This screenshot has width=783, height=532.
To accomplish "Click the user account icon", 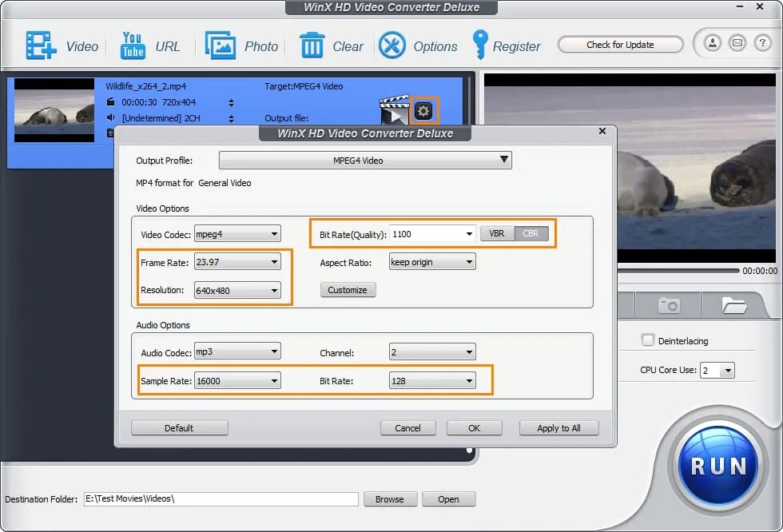I will 713,43.
